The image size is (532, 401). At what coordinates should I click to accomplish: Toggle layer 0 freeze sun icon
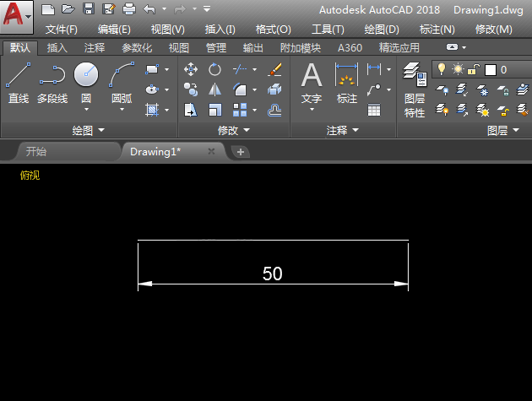[x=458, y=69]
